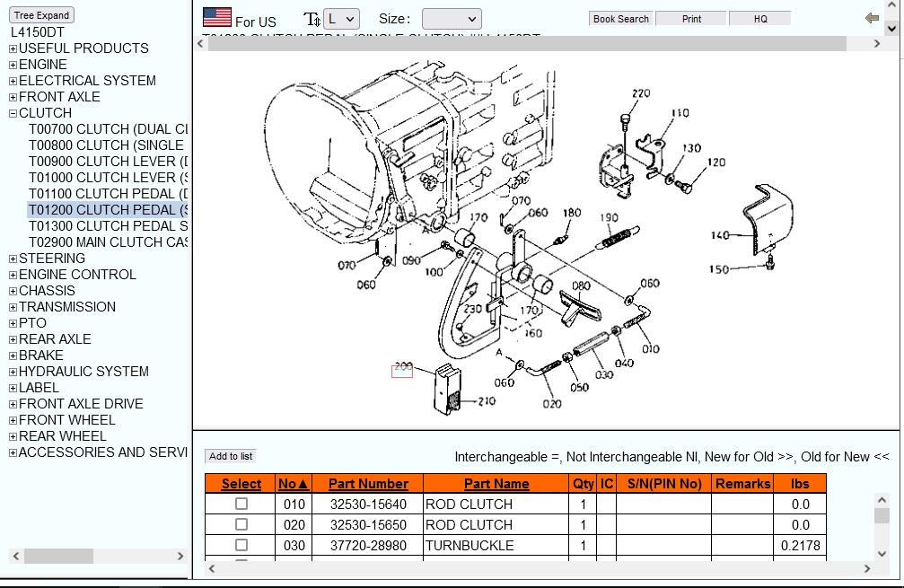Check the box for part 020
The width and height of the screenshot is (904, 588).
pyautogui.click(x=241, y=524)
